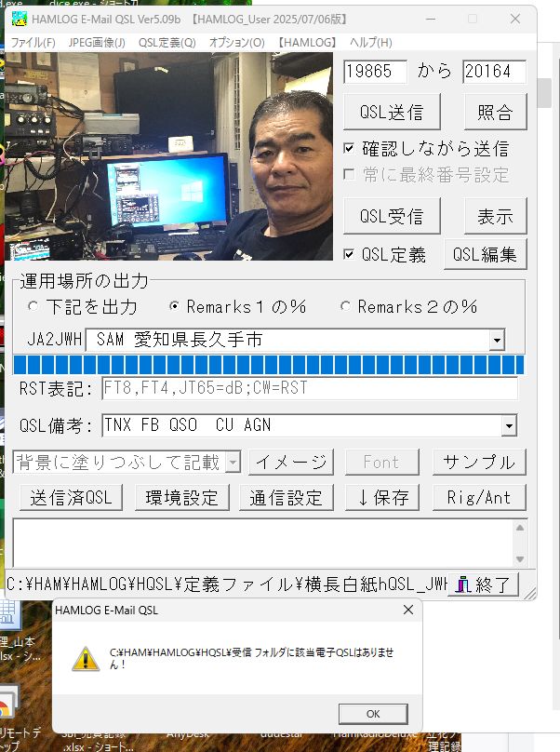Open the QSL備考 dropdown list
The width and height of the screenshot is (560, 752).
509,426
